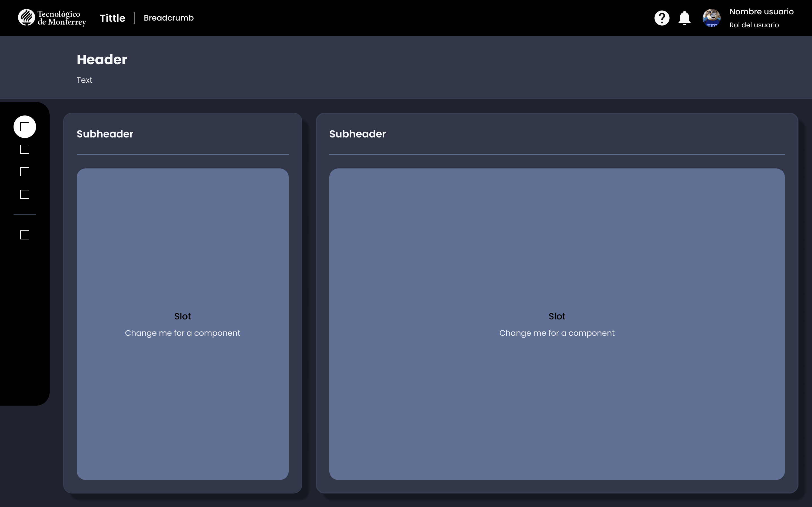812x507 pixels.
Task: Select the highlighted sidebar icon in white circle
Action: [25, 127]
